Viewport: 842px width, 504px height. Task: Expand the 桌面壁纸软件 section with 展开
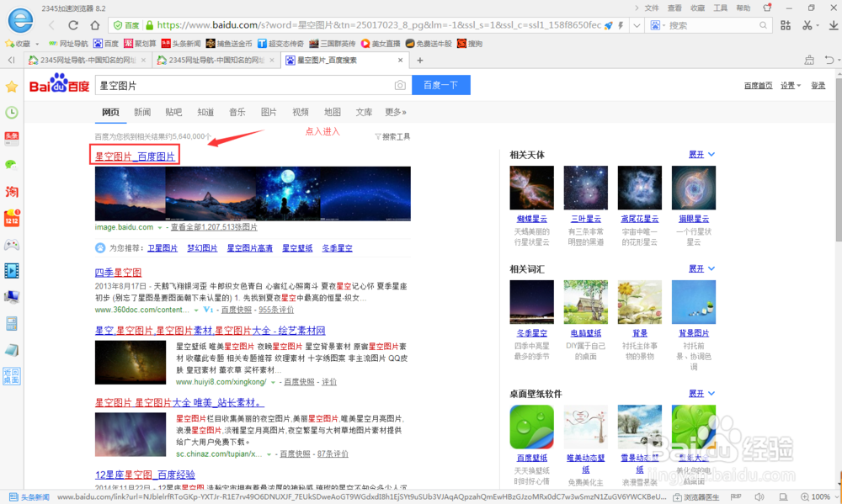701,394
